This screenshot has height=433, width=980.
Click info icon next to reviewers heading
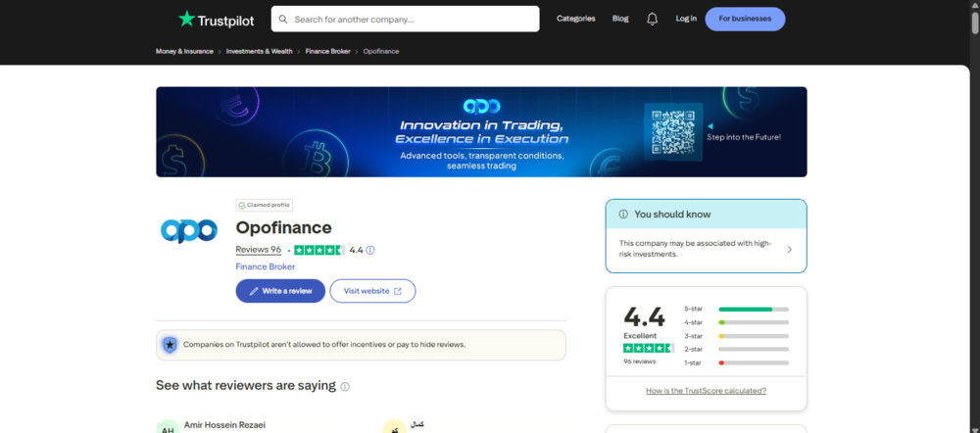pyautogui.click(x=345, y=387)
